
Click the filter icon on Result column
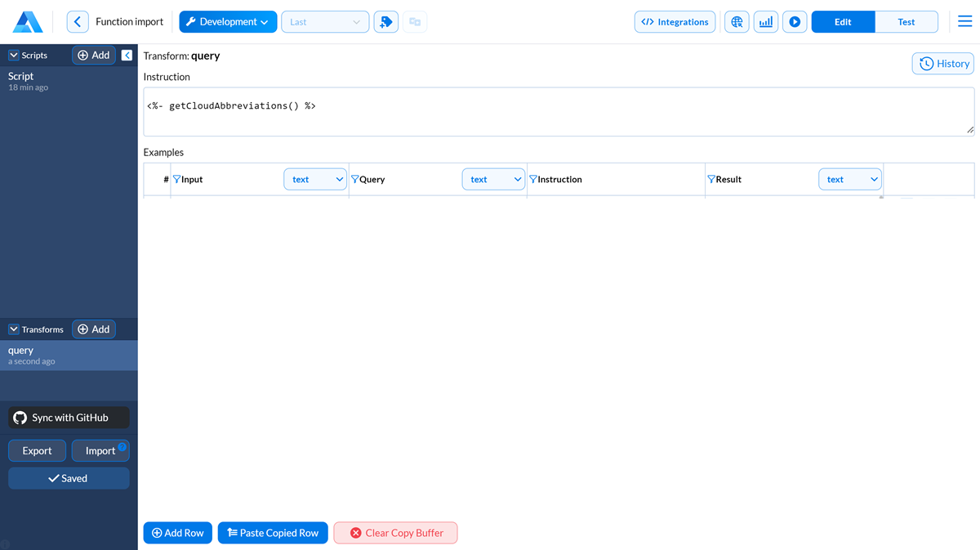pyautogui.click(x=710, y=179)
